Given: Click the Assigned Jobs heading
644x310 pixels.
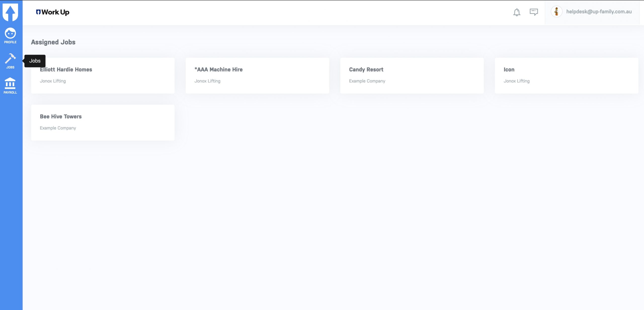Looking at the screenshot, I should pos(53,42).
